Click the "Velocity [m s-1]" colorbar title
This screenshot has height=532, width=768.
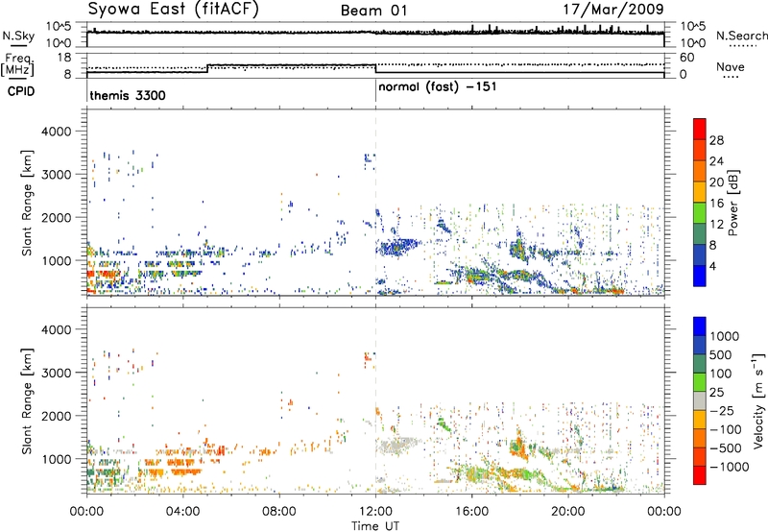(758, 400)
